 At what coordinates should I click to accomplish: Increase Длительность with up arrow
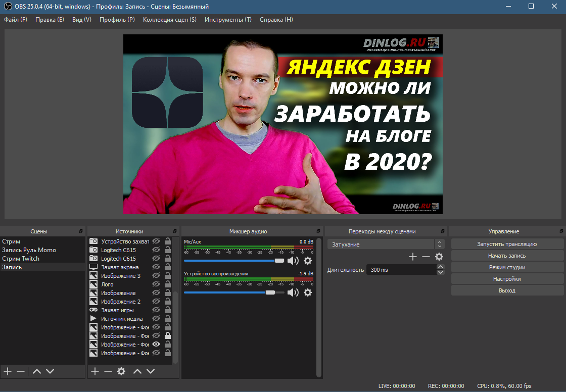(440, 267)
